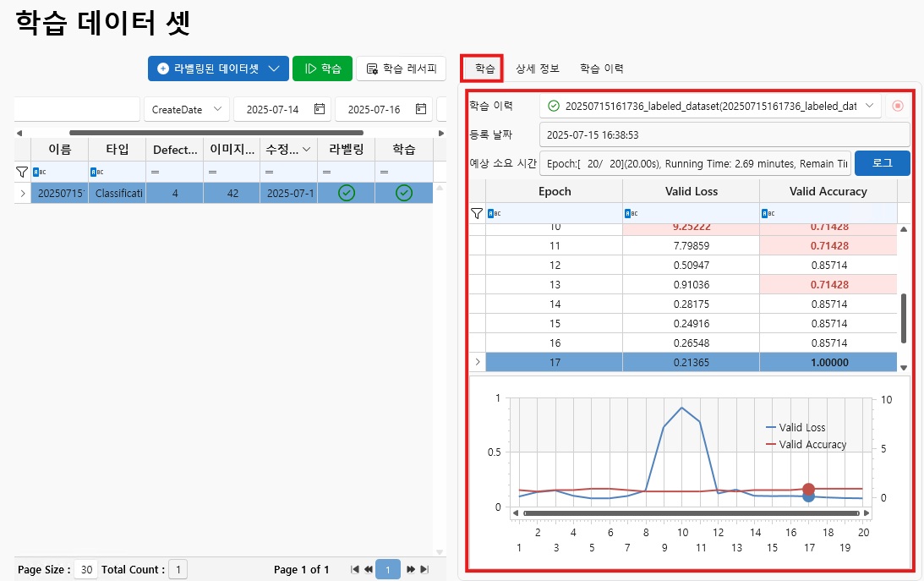Click the Page Size input field
924x581 pixels.
coord(85,569)
